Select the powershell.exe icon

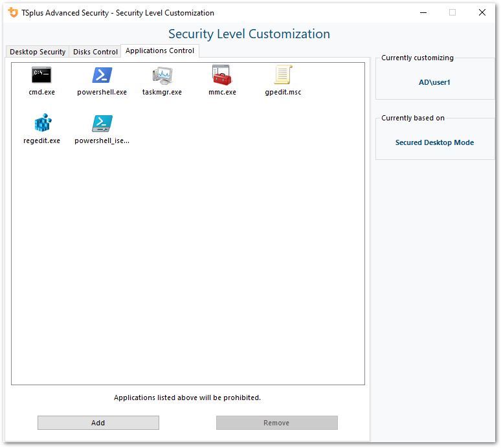(x=102, y=76)
